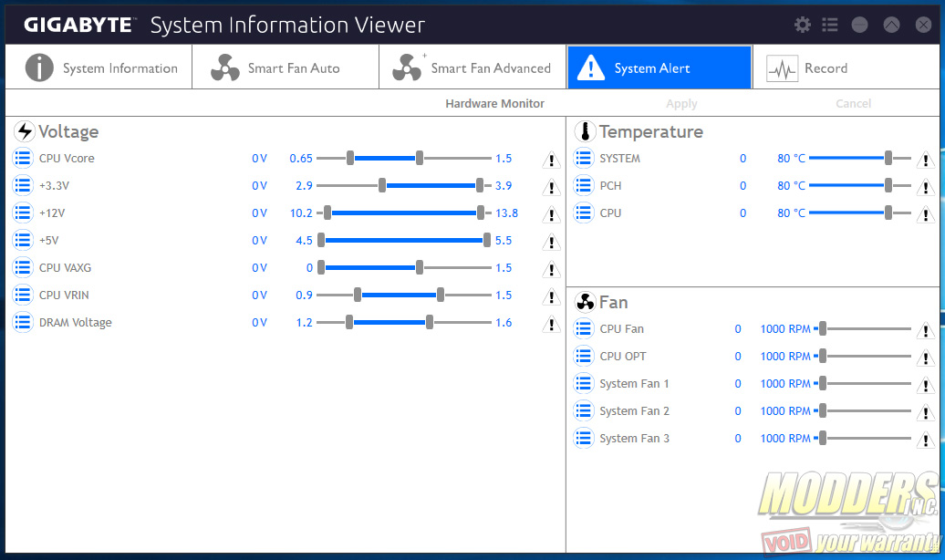Toggle the DRAM Voltage alert warning icon
The image size is (945, 560).
551,324
